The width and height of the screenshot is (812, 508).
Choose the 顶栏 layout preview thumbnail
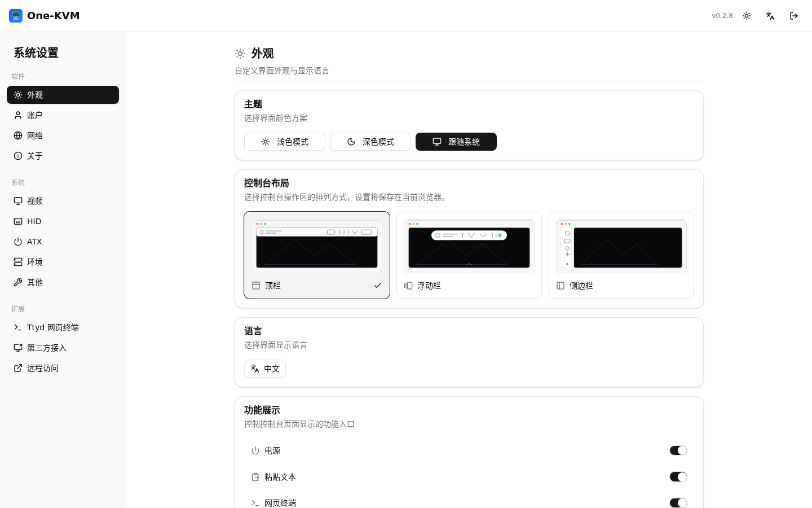(x=317, y=246)
